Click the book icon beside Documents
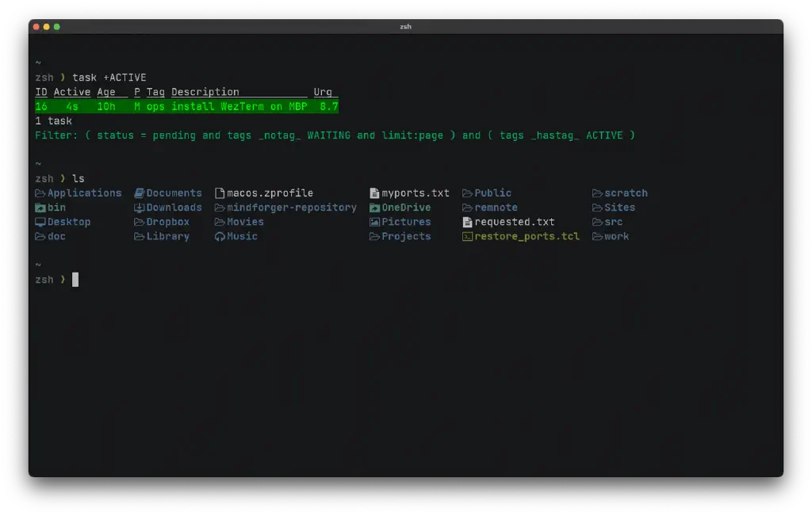812x515 pixels. 139,193
